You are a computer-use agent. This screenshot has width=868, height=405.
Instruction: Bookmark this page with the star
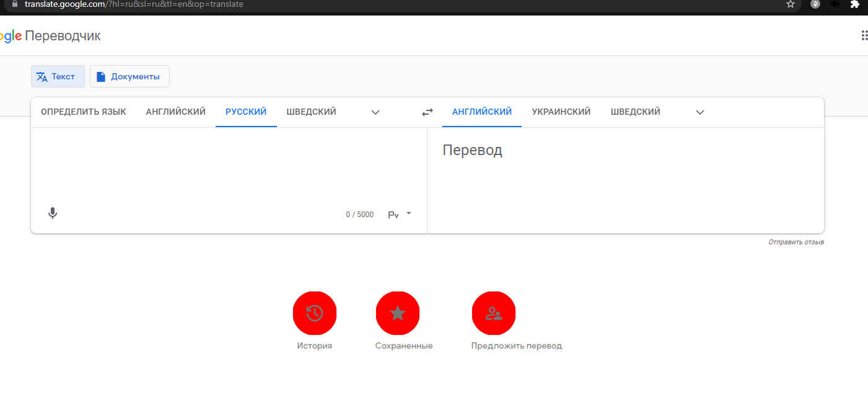point(791,4)
